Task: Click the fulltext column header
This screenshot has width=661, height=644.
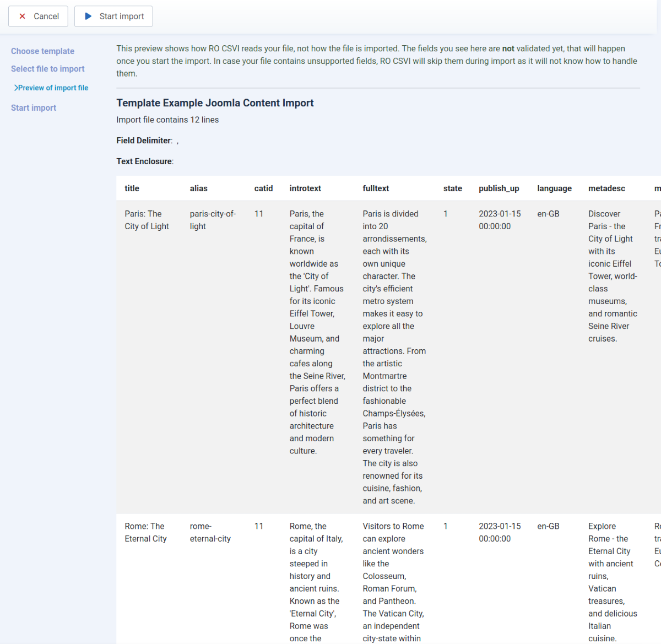Action: click(x=376, y=188)
